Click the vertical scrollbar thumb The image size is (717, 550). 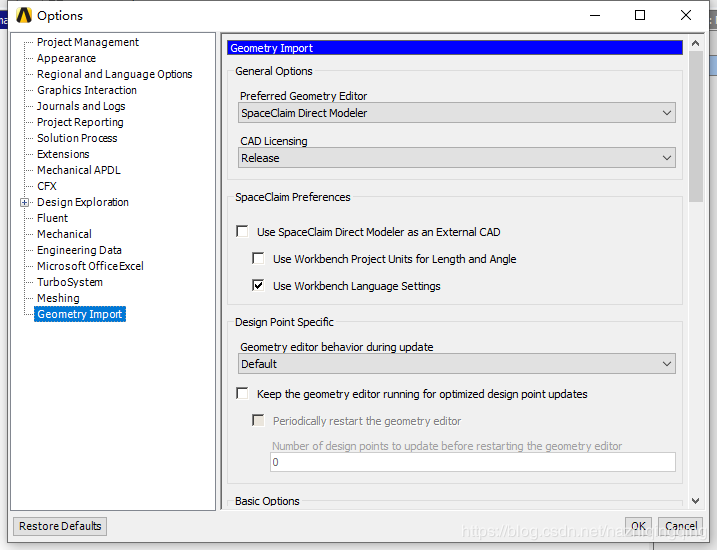pyautogui.click(x=696, y=126)
